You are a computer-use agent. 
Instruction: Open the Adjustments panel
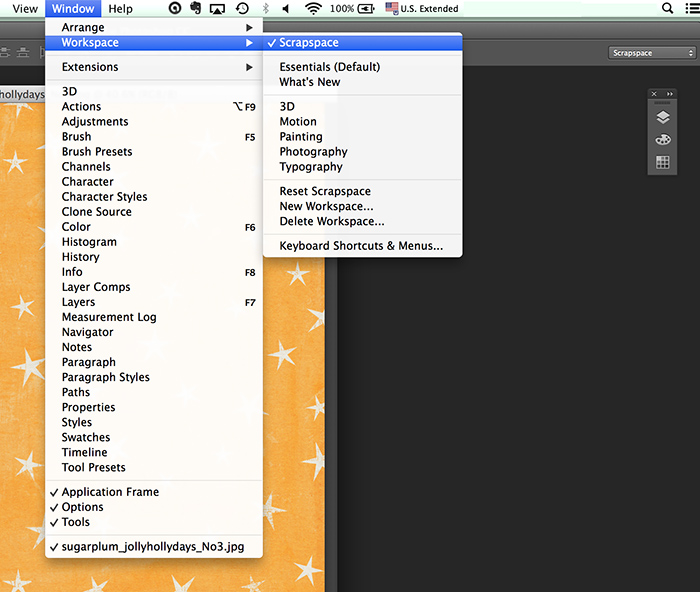[x=154, y=122]
